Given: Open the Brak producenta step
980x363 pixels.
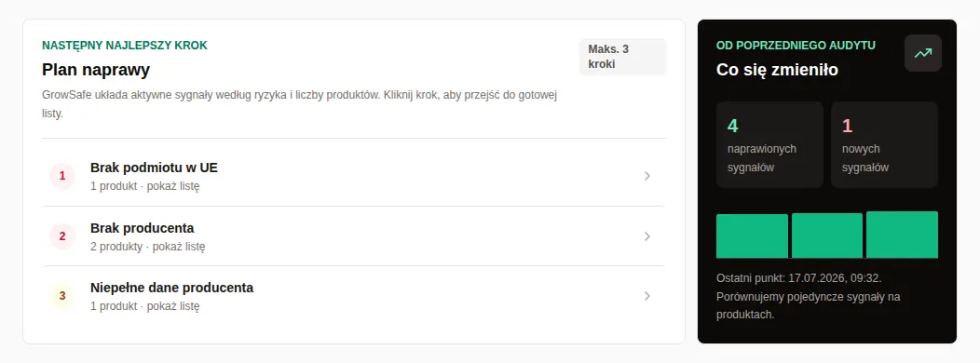Looking at the screenshot, I should 354,236.
